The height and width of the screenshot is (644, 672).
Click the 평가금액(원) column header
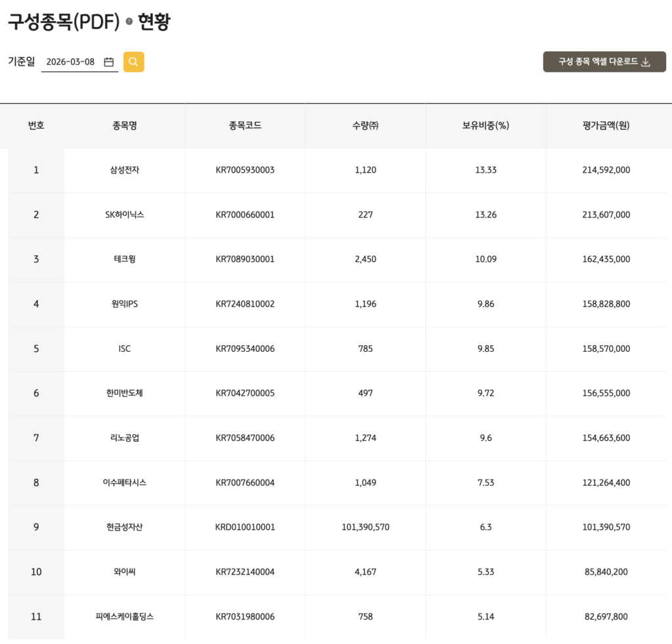pyautogui.click(x=606, y=126)
